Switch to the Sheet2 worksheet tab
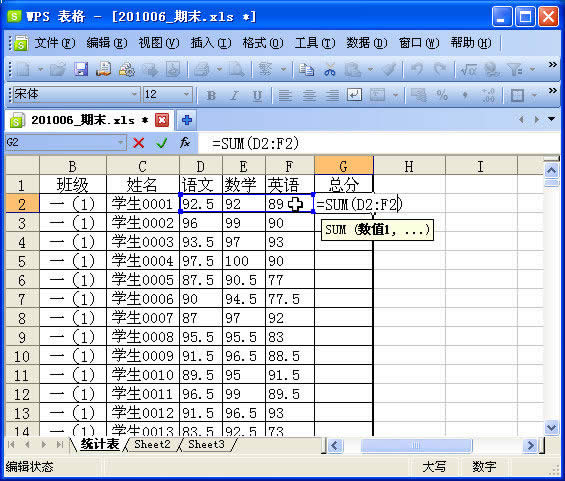 tap(152, 444)
